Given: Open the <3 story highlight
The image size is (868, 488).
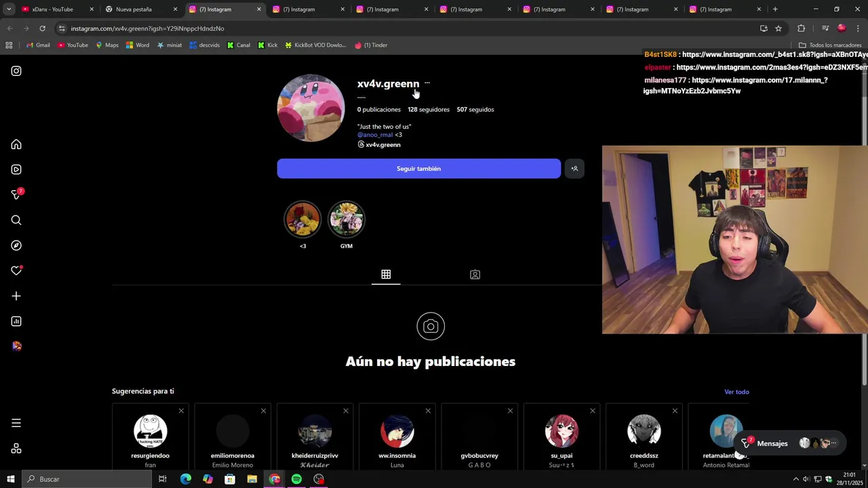Looking at the screenshot, I should point(302,220).
